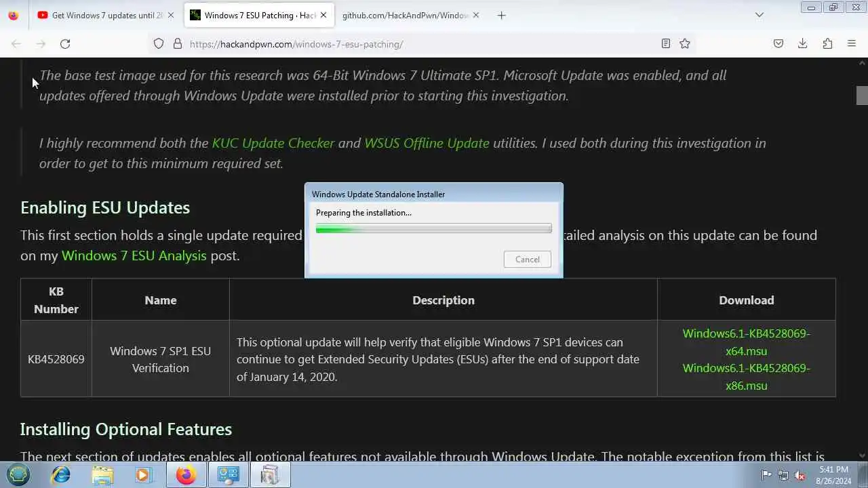Click the Download column header
This screenshot has height=488, width=868.
(747, 300)
